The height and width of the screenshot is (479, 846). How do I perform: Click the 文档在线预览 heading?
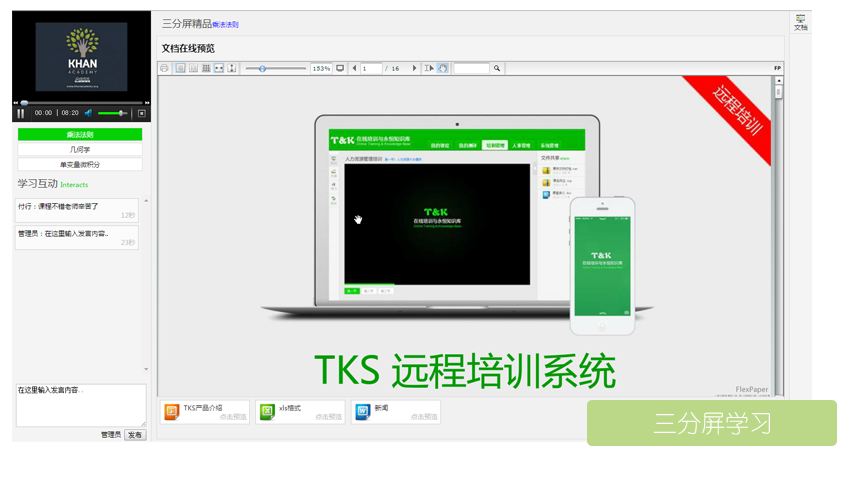[188, 49]
